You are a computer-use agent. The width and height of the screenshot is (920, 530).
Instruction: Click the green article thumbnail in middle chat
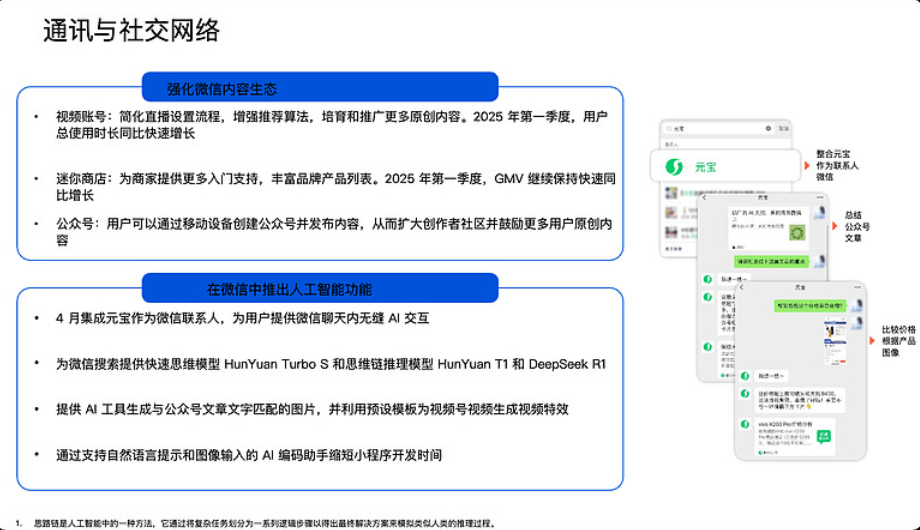[x=797, y=232]
